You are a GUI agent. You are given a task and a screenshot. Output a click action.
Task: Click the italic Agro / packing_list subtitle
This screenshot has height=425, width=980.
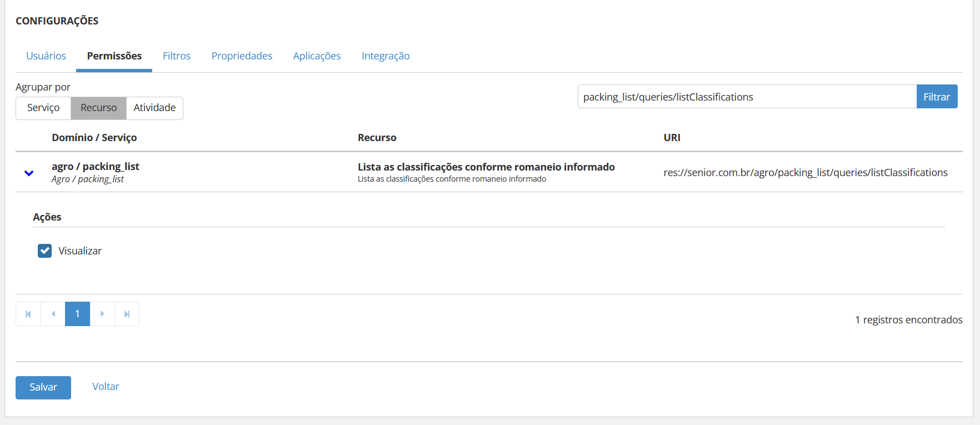click(88, 179)
